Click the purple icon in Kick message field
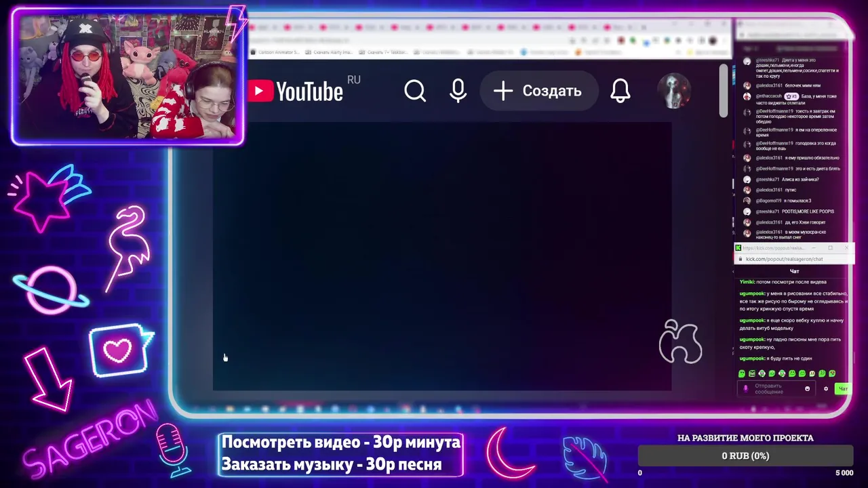868x488 pixels. [746, 389]
